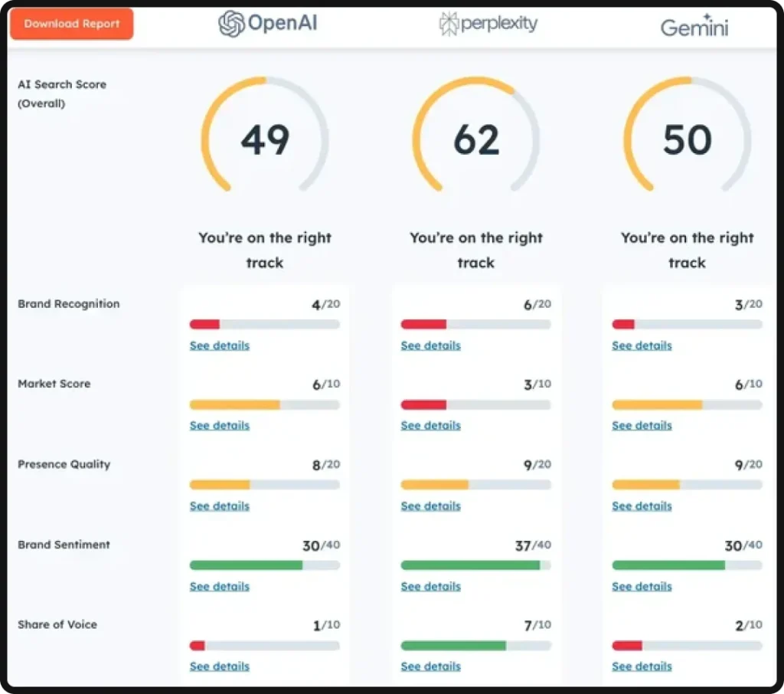The image size is (784, 694).
Task: Open OpenAI Brand Sentiment details
Action: tap(219, 586)
